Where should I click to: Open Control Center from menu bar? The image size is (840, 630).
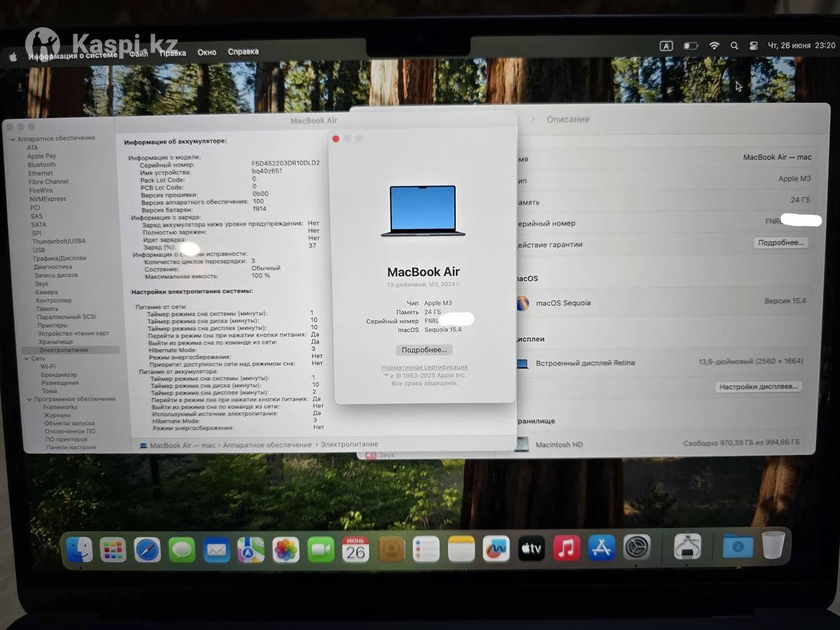[x=754, y=45]
